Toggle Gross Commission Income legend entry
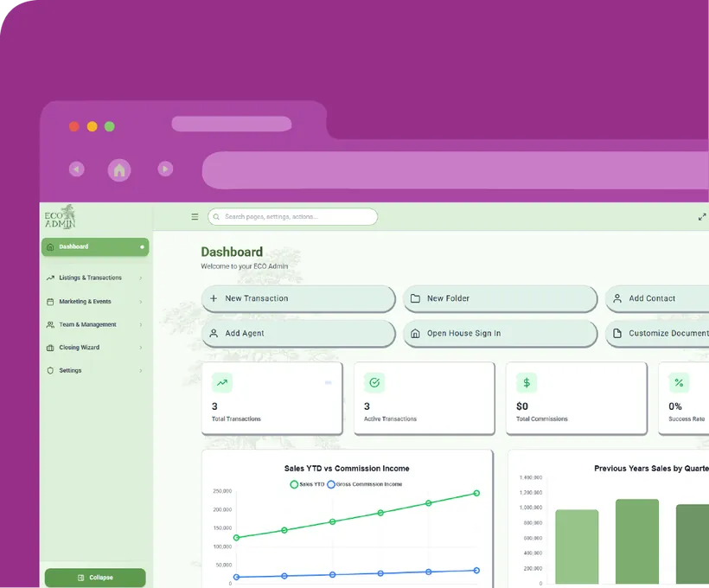The image size is (709, 588). coord(365,484)
